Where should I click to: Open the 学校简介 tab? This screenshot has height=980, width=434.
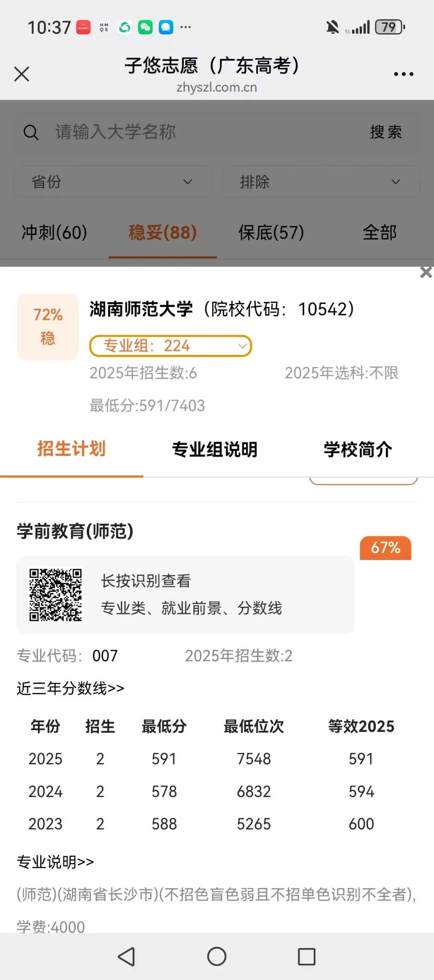[x=358, y=449]
